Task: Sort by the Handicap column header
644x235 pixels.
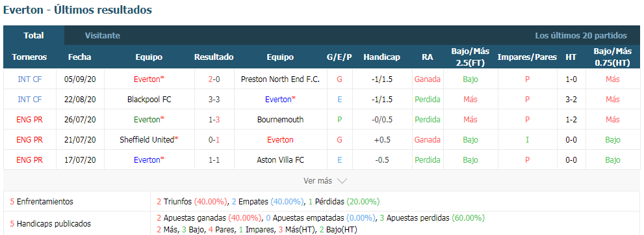Action: (381, 57)
